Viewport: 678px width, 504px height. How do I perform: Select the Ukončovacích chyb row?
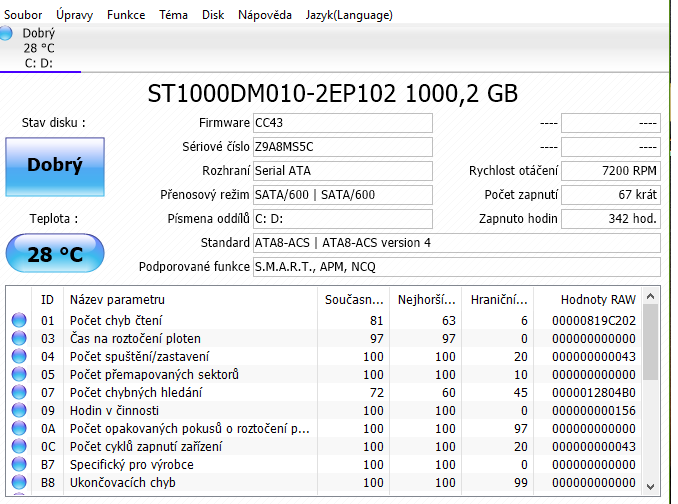point(324,482)
